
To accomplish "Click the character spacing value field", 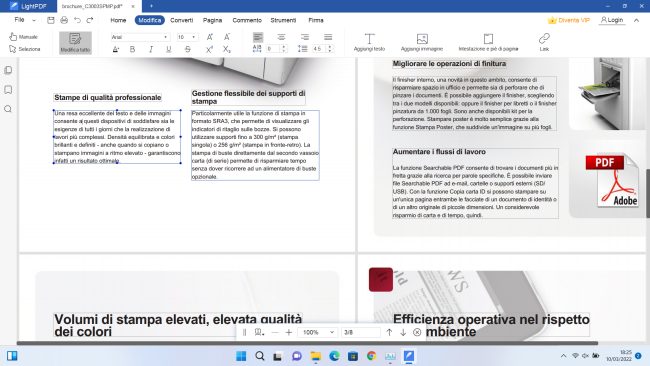I will (273, 49).
